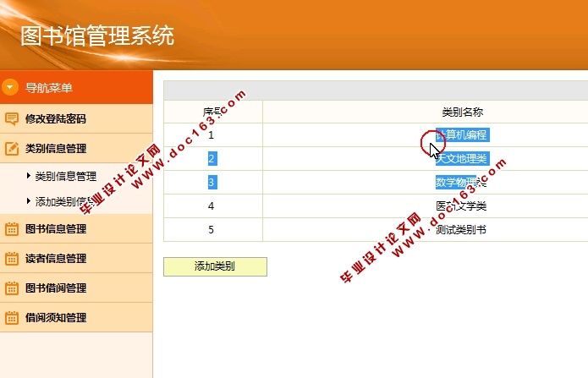The image size is (588, 378).
Task: Click the 数学物理类 category cell
Action: pyautogui.click(x=461, y=183)
